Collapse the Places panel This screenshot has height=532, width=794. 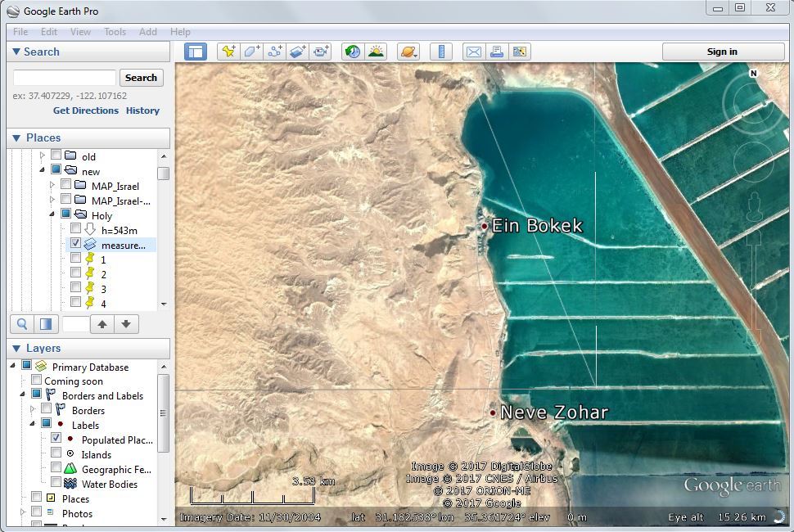click(16, 138)
